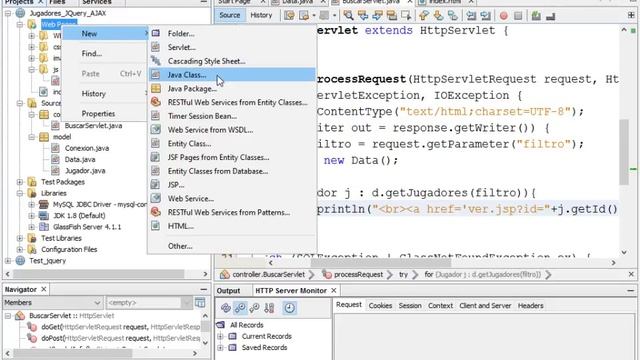
Task: Open the Find... context menu entry
Action: (x=104, y=53)
